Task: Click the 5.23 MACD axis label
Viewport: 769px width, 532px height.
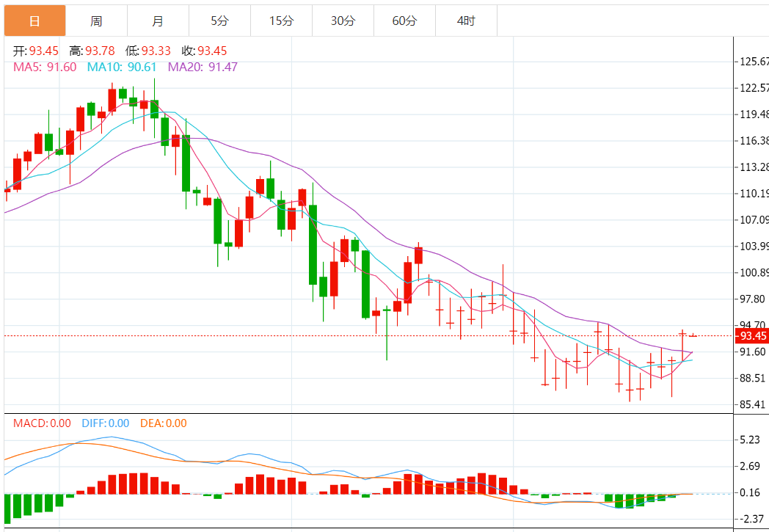Action: point(751,440)
